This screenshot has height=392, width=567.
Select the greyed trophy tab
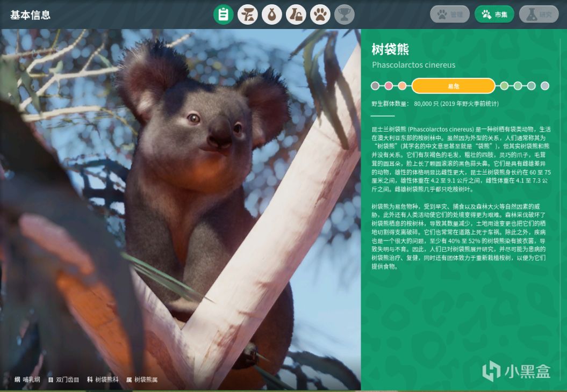tap(344, 15)
